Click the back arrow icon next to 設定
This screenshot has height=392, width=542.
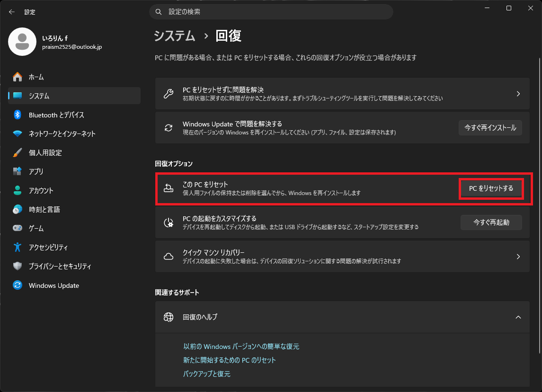12,12
